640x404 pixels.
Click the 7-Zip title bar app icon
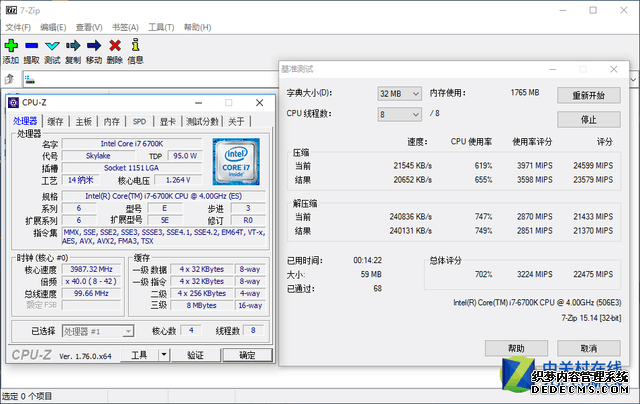(x=11, y=10)
